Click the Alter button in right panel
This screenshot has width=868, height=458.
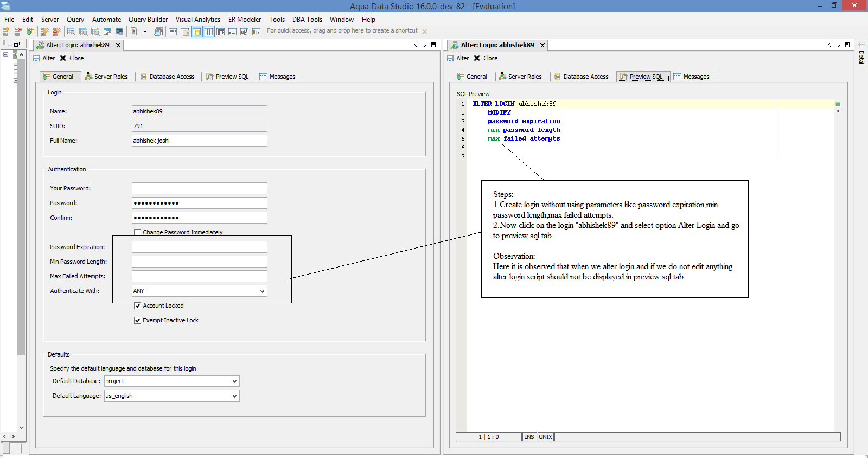(458, 58)
